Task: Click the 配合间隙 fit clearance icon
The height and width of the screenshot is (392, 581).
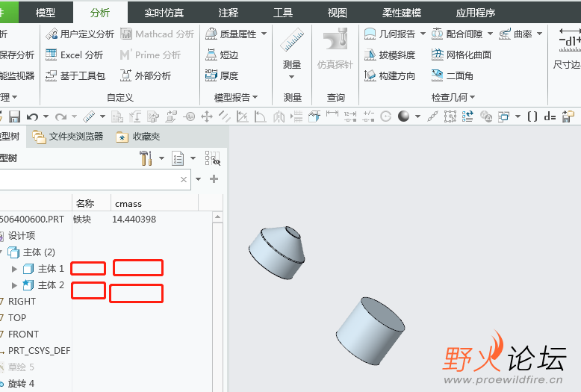Action: [437, 34]
